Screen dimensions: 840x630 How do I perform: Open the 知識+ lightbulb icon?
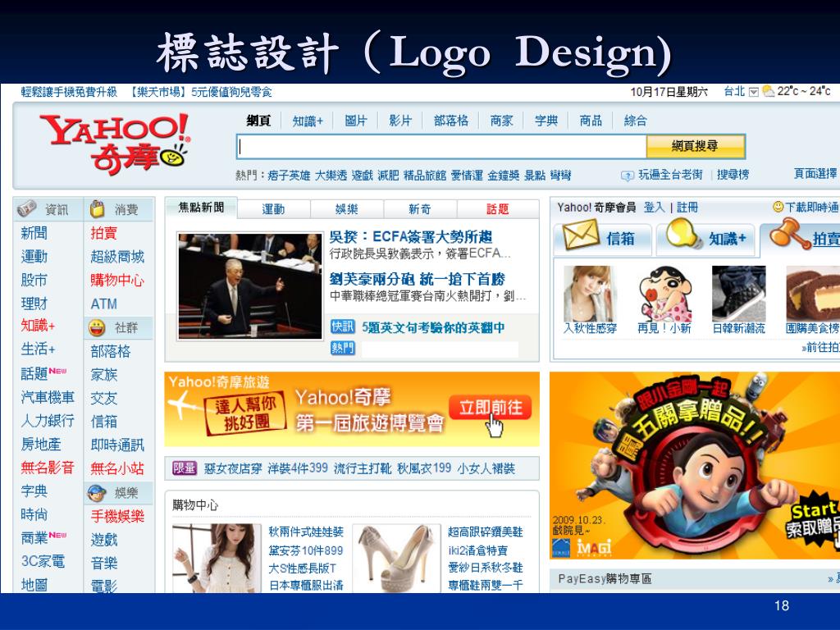(684, 234)
